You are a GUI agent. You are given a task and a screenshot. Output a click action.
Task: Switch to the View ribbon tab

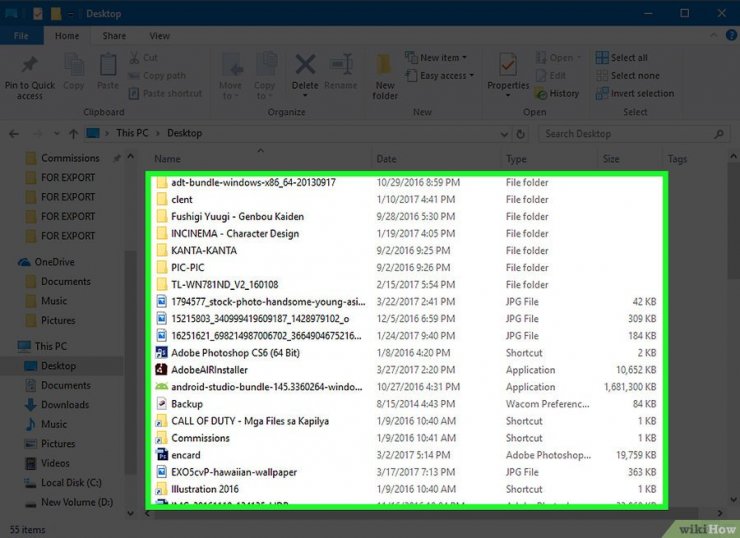point(159,36)
